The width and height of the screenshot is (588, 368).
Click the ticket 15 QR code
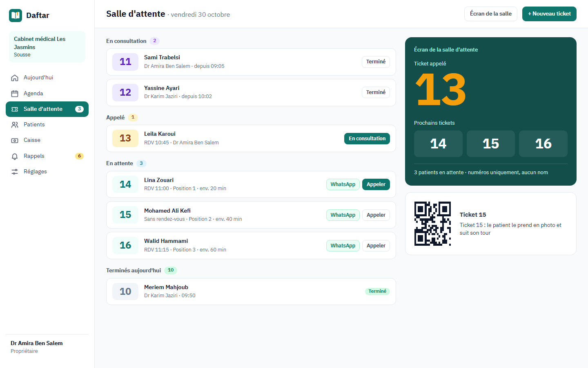[x=432, y=224]
